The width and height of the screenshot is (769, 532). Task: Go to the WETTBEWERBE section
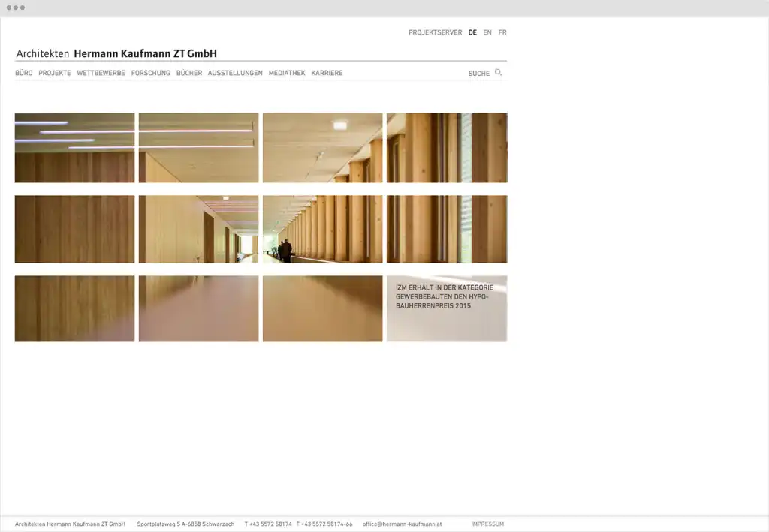click(x=101, y=74)
